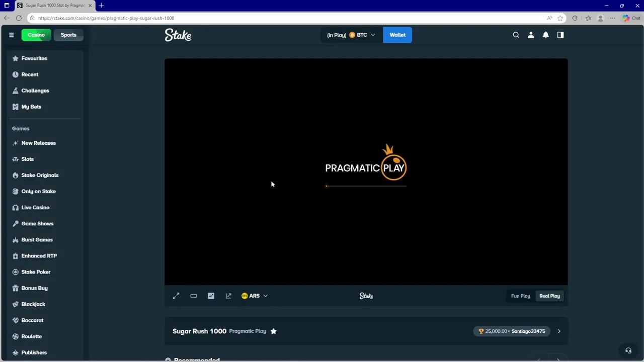Select Fun Play mode

pos(520,296)
